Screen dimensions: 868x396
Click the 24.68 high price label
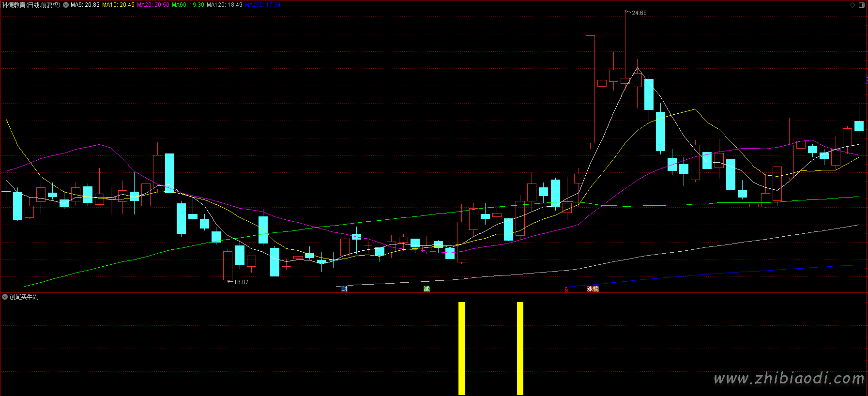(639, 13)
